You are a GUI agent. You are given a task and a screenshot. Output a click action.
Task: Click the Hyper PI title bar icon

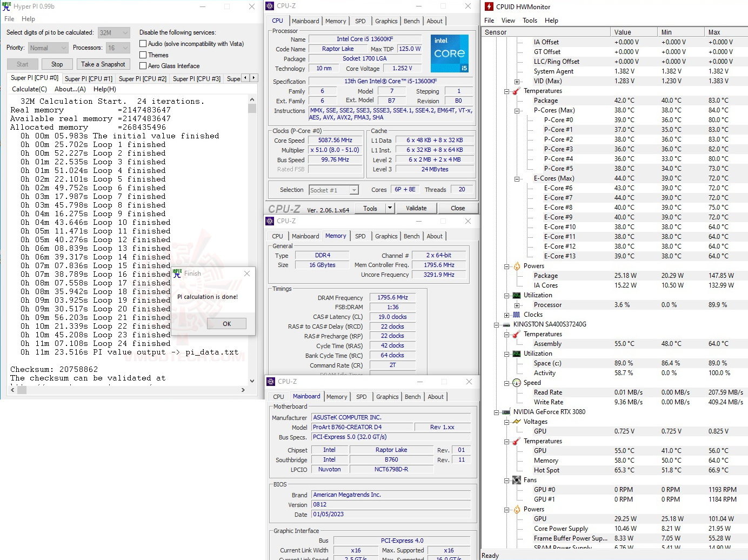(6, 6)
